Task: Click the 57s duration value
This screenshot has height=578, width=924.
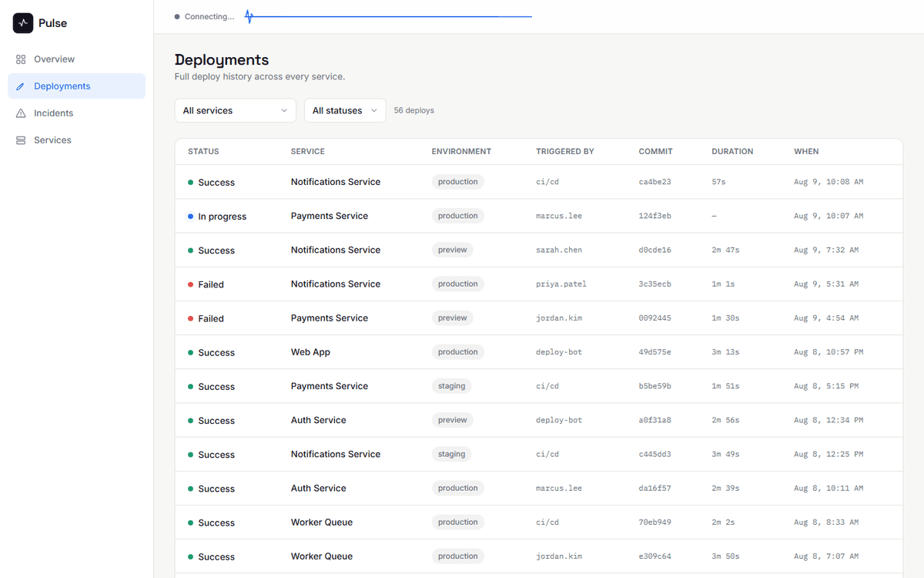Action: 718,182
